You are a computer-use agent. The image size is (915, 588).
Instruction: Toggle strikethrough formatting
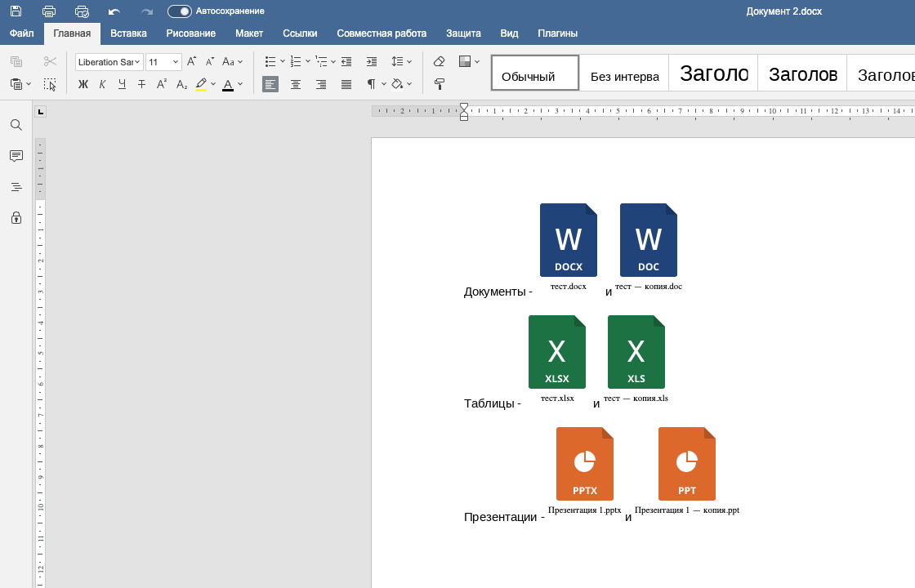pyautogui.click(x=141, y=84)
